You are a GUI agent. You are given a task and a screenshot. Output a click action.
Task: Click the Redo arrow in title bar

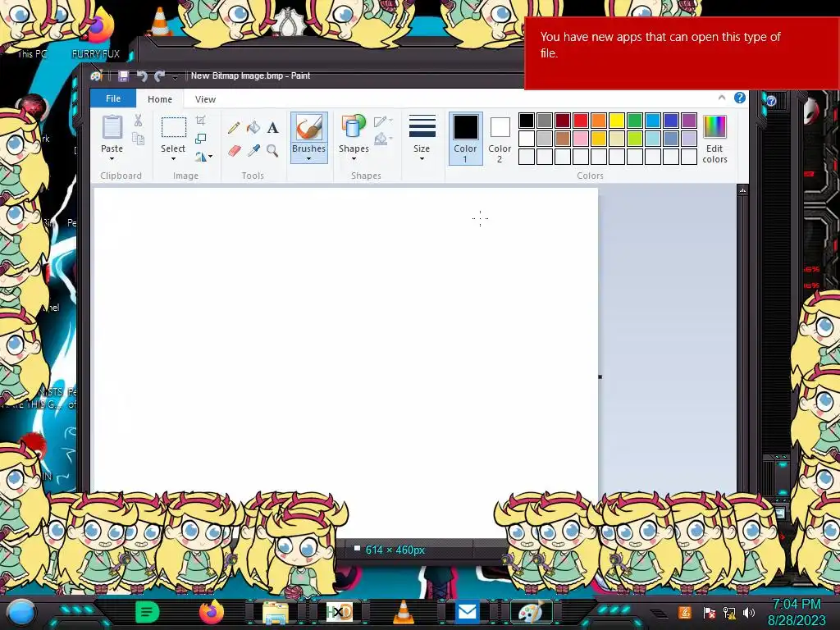[x=160, y=76]
